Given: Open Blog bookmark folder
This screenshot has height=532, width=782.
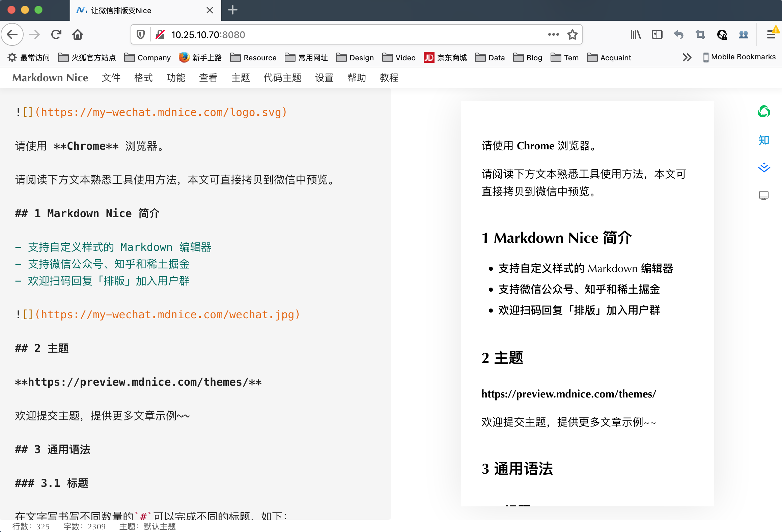Looking at the screenshot, I should point(528,58).
